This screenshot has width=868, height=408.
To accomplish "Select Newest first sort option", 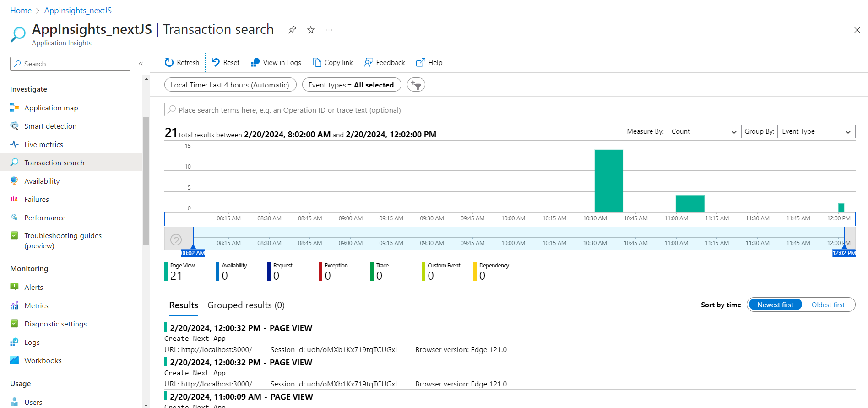I will (775, 305).
